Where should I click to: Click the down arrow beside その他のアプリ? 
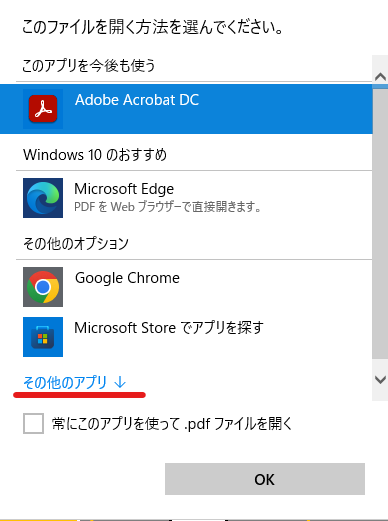point(120,382)
